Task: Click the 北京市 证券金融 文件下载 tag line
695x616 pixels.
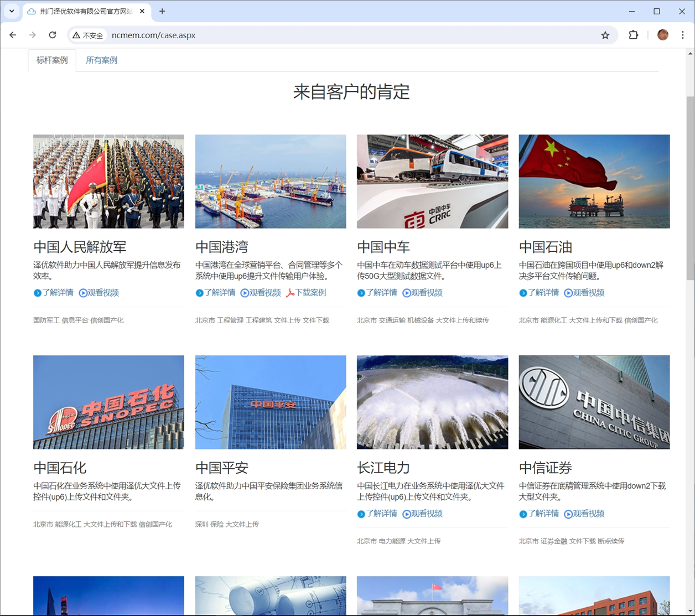Action: [x=572, y=541]
